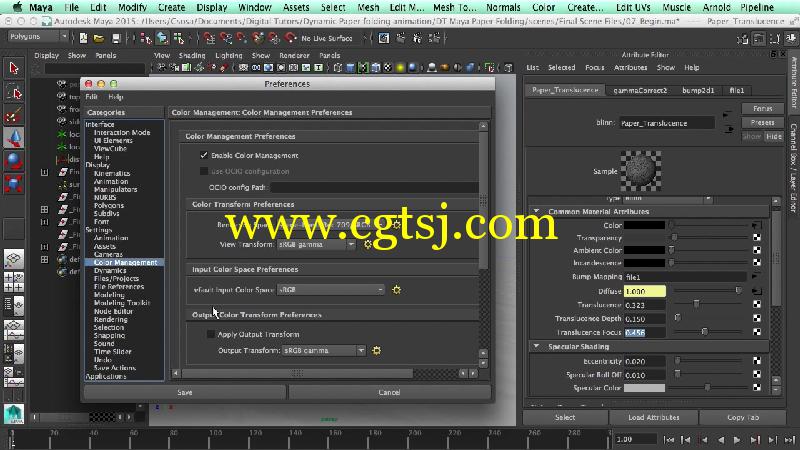Click checker map button for Transparency
Image resolution: width=800 pixels, height=450 pixels.
click(x=757, y=238)
